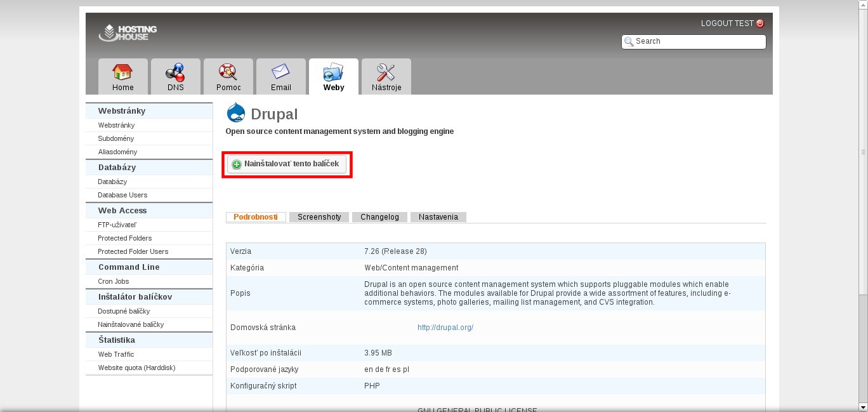Open the Home house icon
The height and width of the screenshot is (412, 868).
tap(122, 72)
